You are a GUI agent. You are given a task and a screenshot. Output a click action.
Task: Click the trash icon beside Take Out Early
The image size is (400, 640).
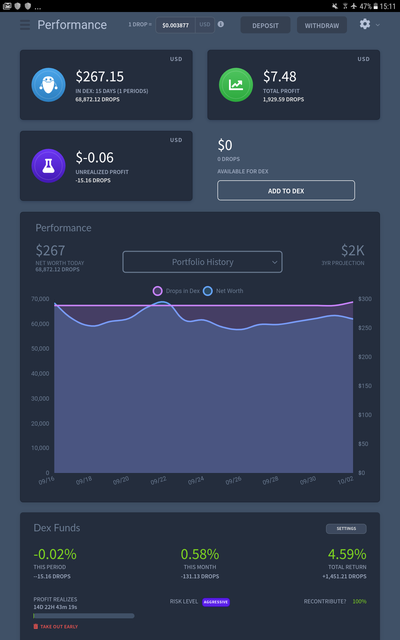click(x=36, y=627)
